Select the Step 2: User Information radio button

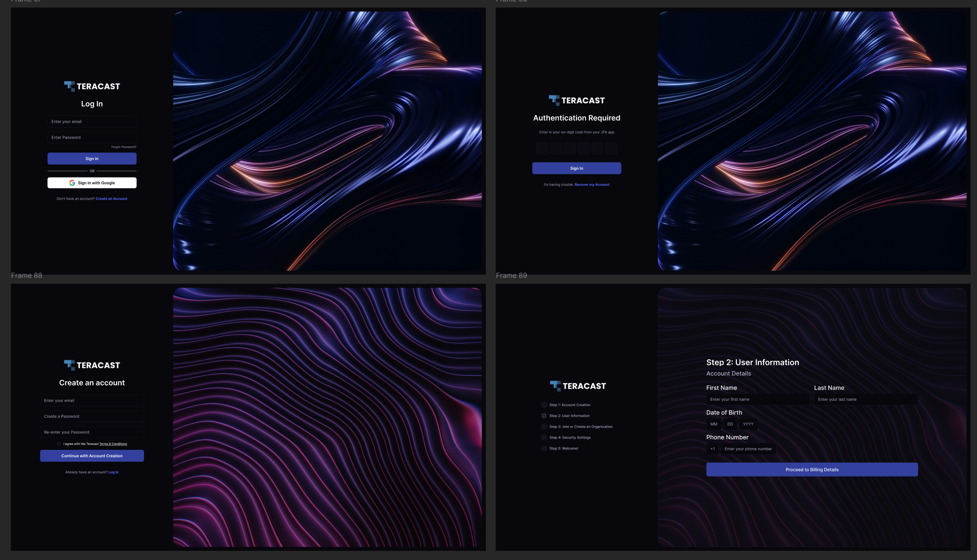point(544,415)
